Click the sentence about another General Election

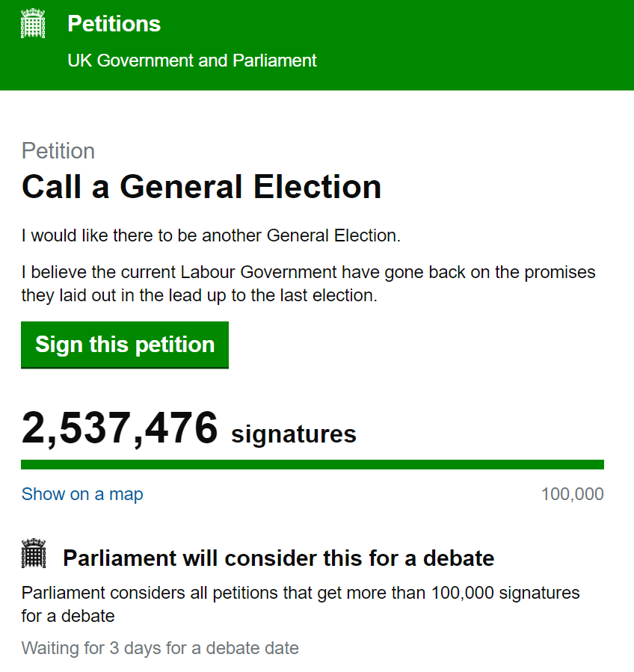coord(211,235)
